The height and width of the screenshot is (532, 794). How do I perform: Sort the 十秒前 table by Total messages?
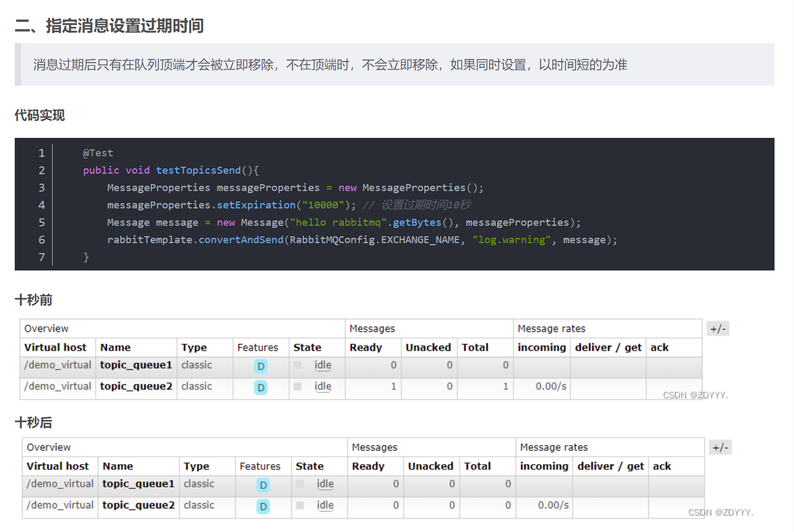[475, 347]
